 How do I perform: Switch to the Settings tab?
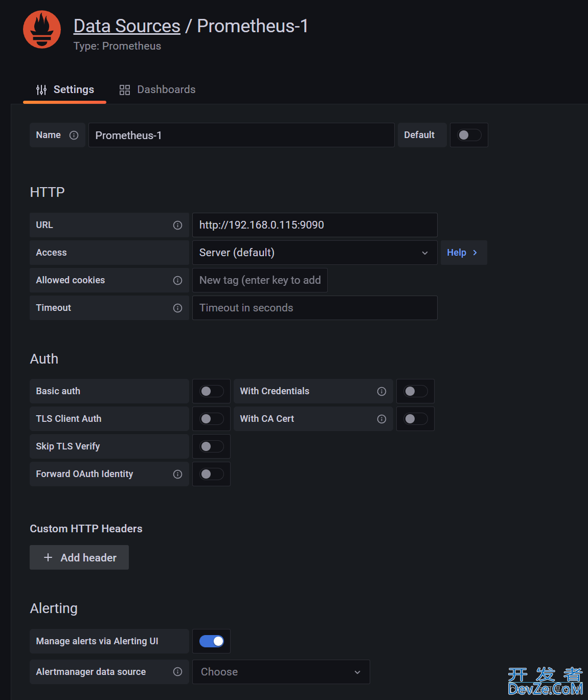[x=65, y=90]
